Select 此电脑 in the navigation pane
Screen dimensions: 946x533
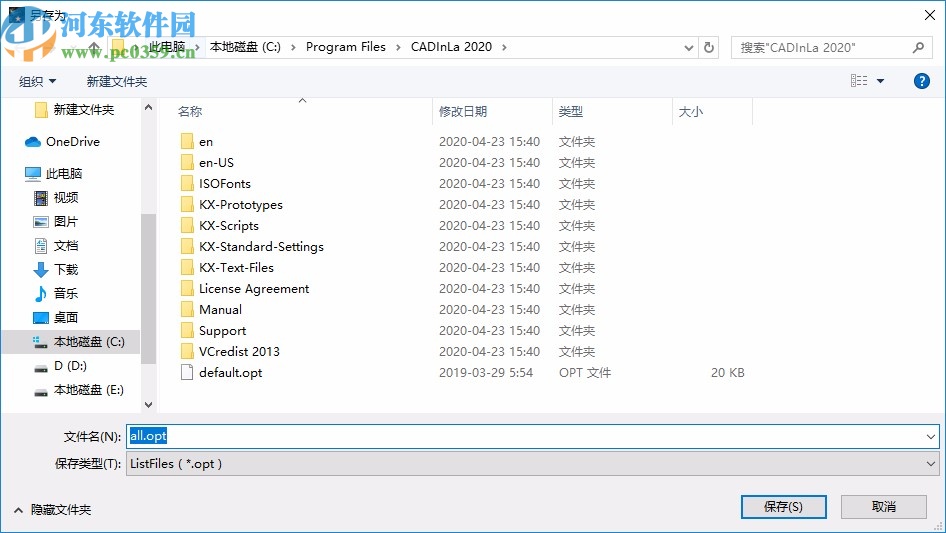pos(53,174)
